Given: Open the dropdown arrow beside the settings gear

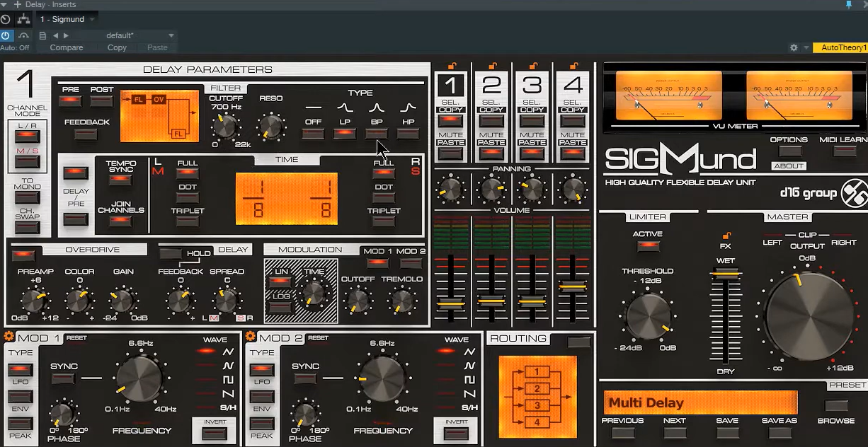Looking at the screenshot, I should pyautogui.click(x=806, y=47).
